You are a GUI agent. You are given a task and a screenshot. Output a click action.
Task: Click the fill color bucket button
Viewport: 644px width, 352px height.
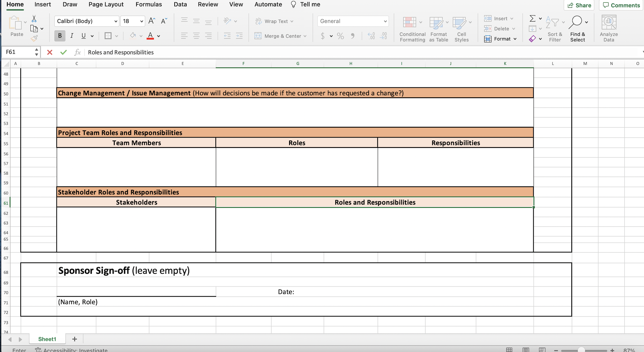pyautogui.click(x=133, y=35)
